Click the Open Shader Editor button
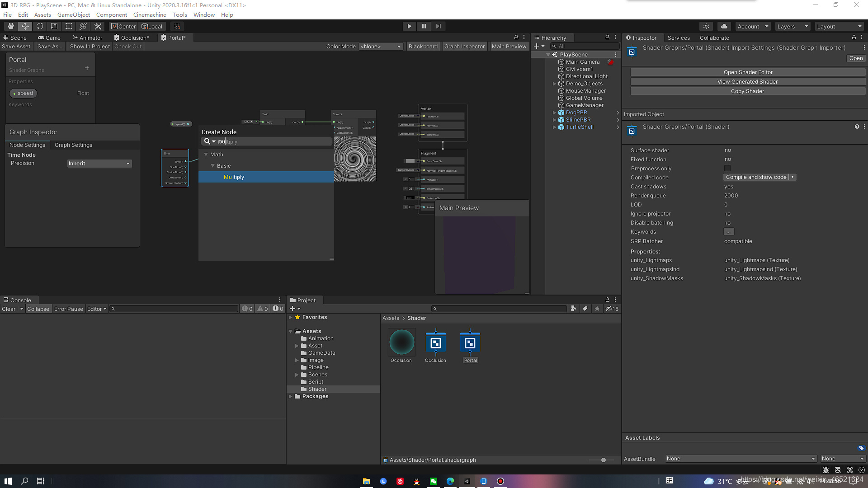This screenshot has height=488, width=868. point(748,72)
